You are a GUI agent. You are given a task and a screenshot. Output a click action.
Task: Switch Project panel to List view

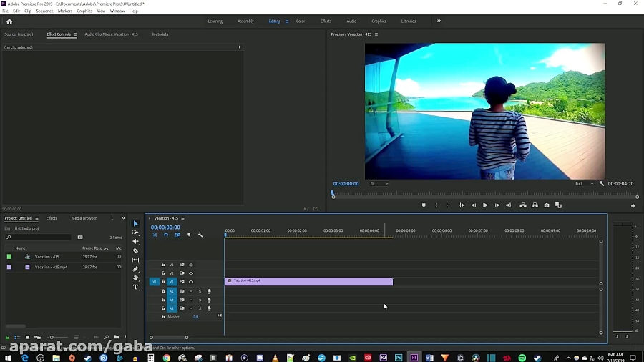pos(17,337)
